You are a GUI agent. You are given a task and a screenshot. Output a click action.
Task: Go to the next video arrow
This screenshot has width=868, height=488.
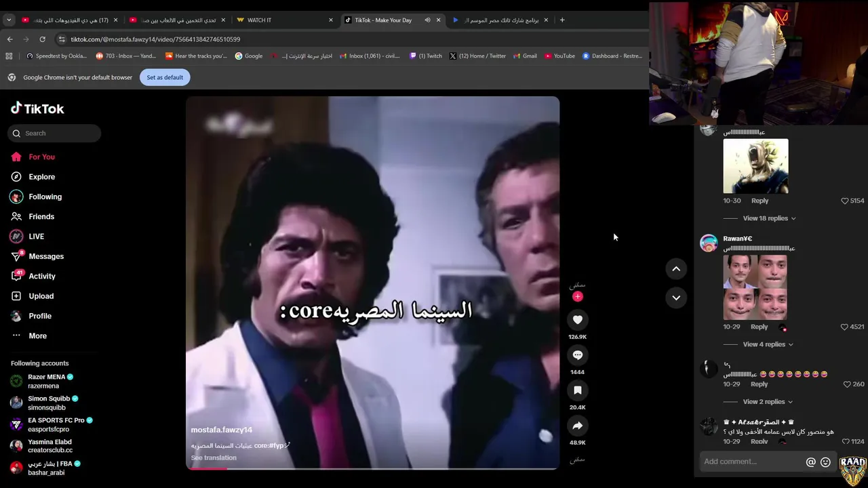pyautogui.click(x=676, y=298)
